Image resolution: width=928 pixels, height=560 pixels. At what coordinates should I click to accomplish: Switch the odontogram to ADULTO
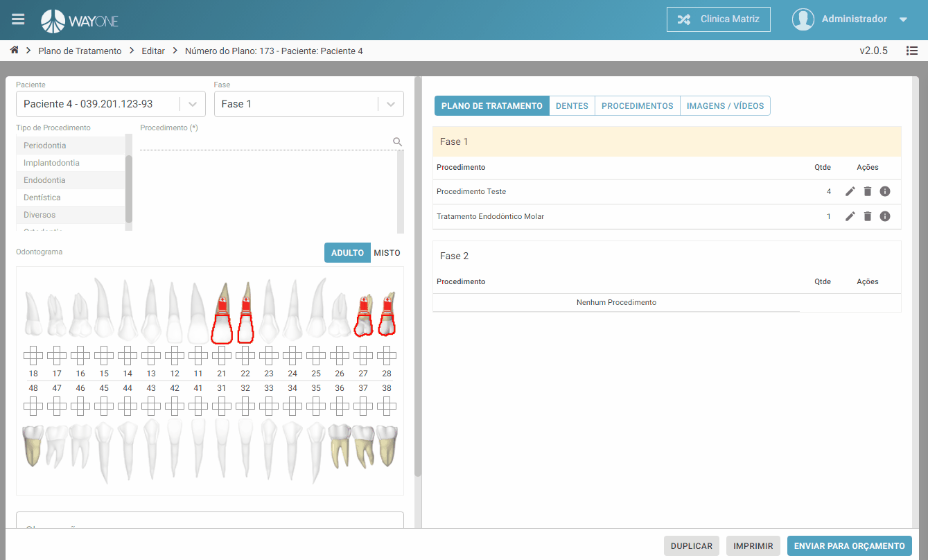point(347,253)
